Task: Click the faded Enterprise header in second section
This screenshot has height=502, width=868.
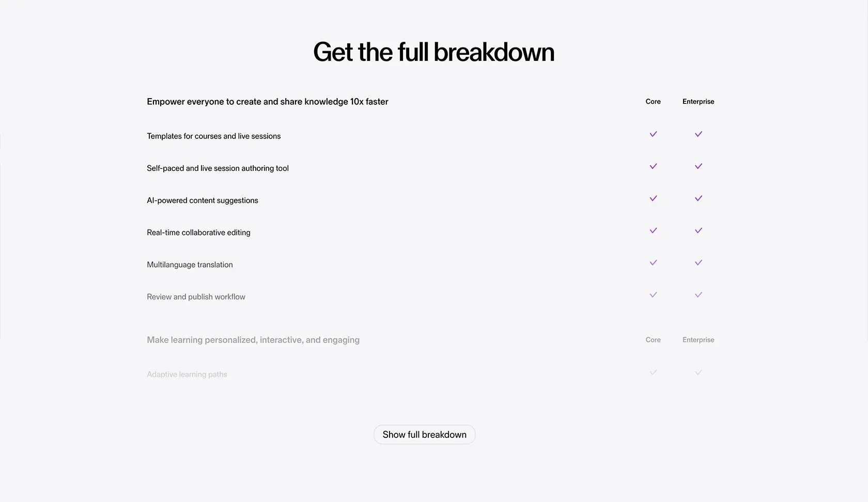Action: coord(699,340)
